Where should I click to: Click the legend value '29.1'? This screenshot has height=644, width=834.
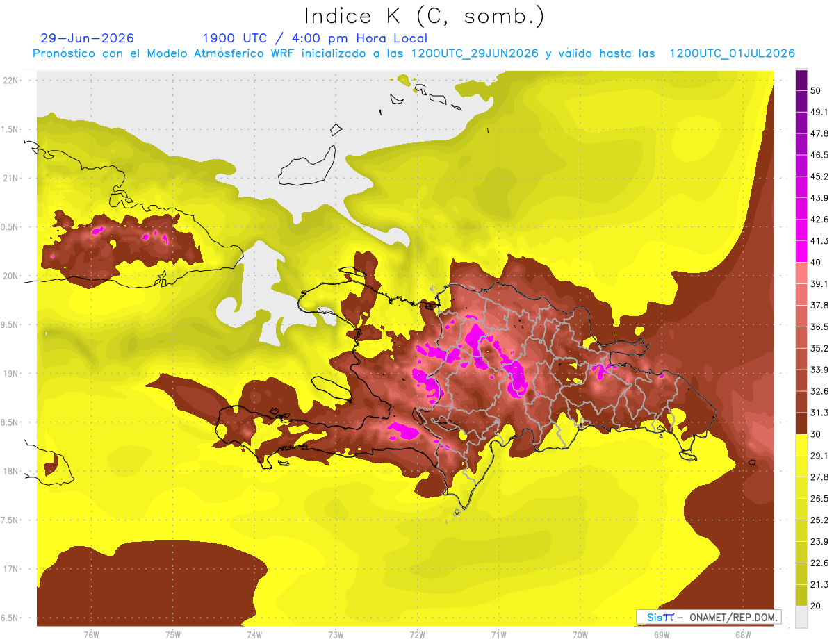click(819, 456)
